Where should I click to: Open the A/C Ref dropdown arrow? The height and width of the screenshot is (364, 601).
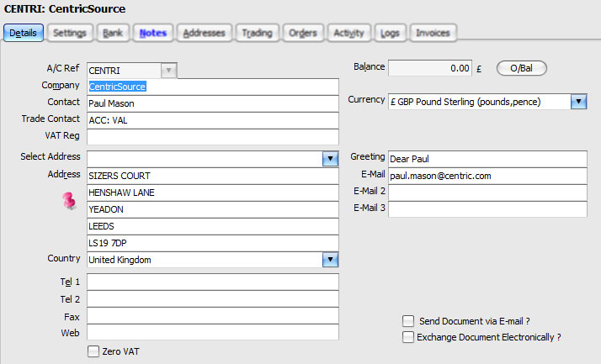pyautogui.click(x=168, y=71)
